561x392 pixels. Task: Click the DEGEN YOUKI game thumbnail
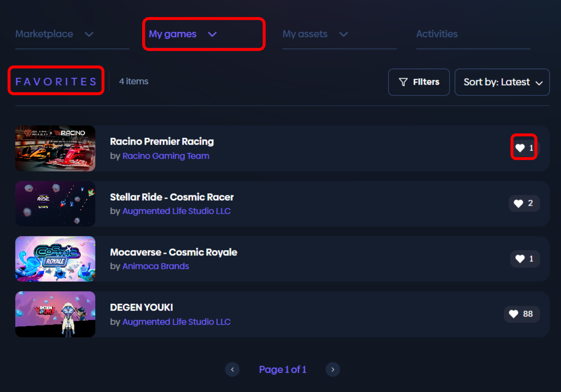point(55,314)
